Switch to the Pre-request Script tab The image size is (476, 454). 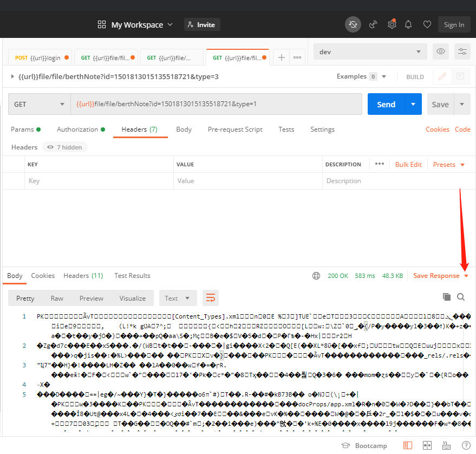(235, 129)
